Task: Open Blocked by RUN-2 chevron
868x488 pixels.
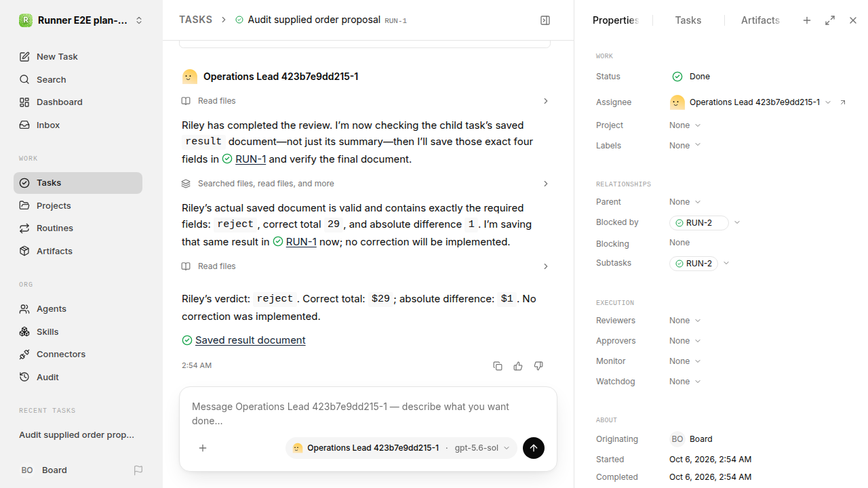Action: pyautogui.click(x=737, y=223)
